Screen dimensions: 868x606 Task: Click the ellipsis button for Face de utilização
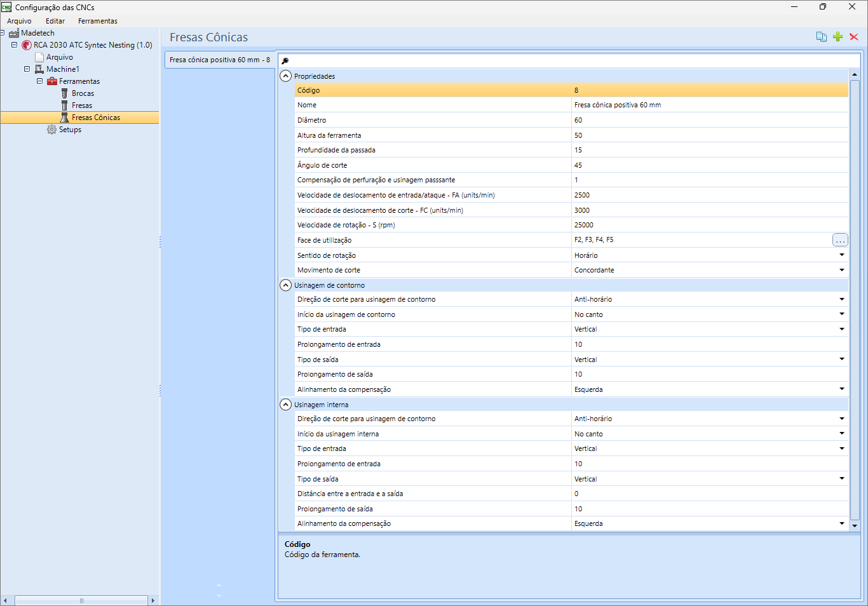(x=840, y=240)
